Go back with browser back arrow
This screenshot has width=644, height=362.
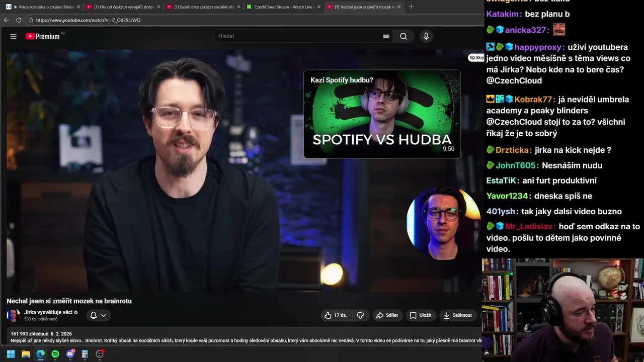coord(7,20)
